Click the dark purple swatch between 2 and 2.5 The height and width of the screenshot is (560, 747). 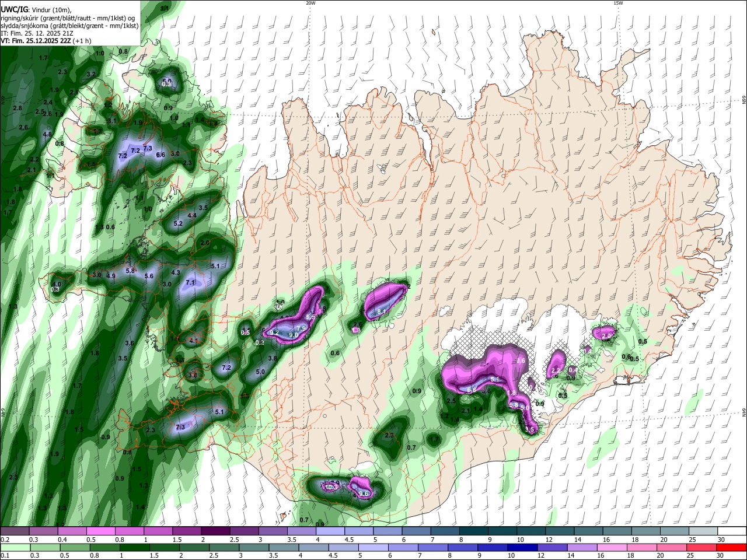(x=215, y=531)
